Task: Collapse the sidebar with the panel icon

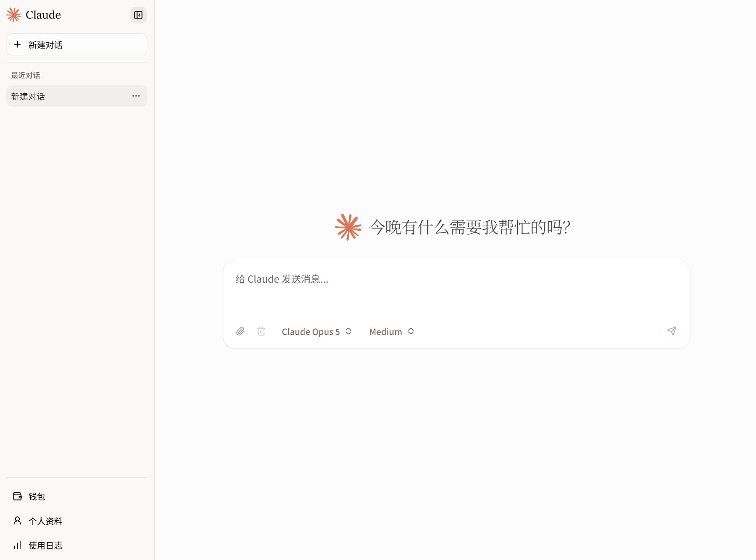Action: pyautogui.click(x=138, y=15)
